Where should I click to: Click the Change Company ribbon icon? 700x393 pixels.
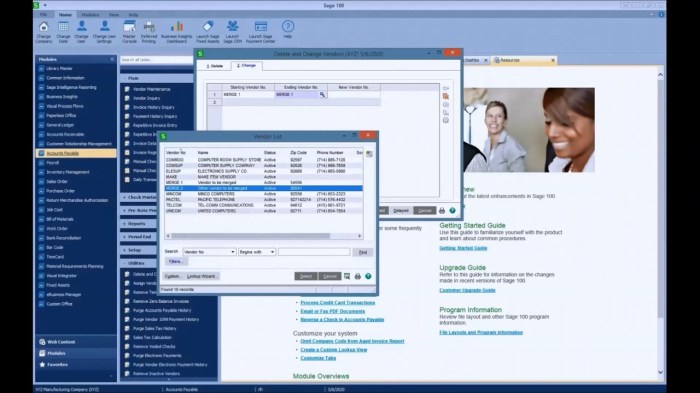tap(43, 31)
